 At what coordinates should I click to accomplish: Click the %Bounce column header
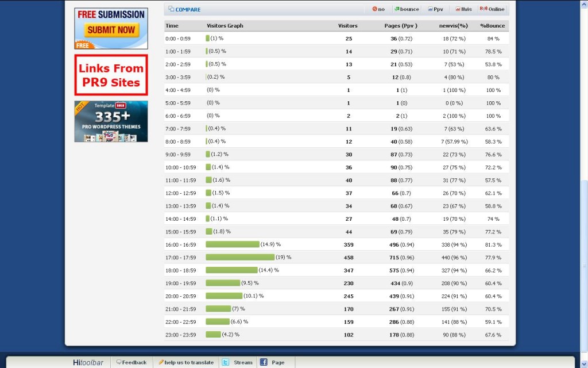tap(492, 26)
